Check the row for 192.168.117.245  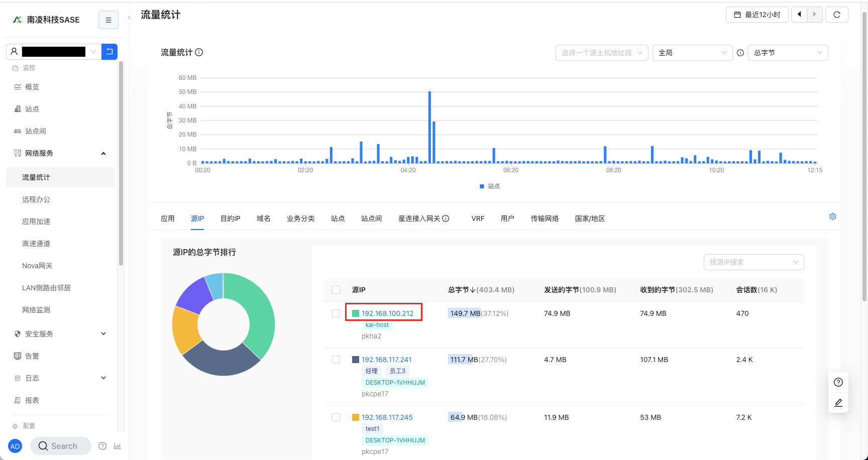[336, 417]
